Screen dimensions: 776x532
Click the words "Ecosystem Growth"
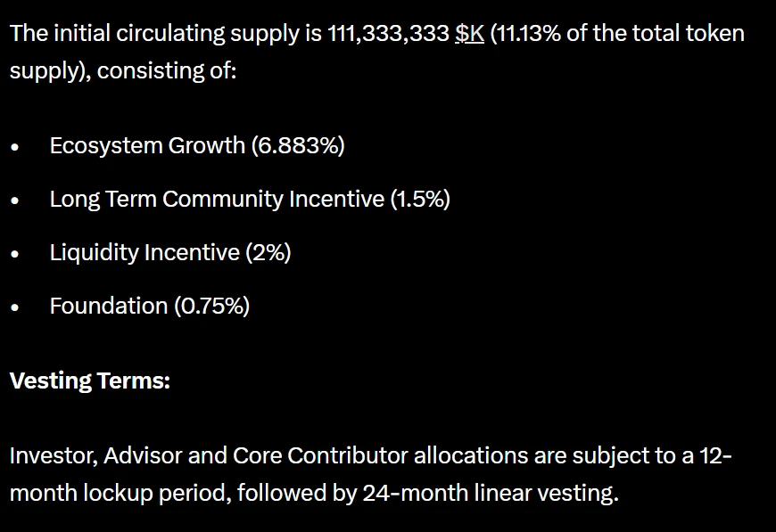tap(147, 146)
